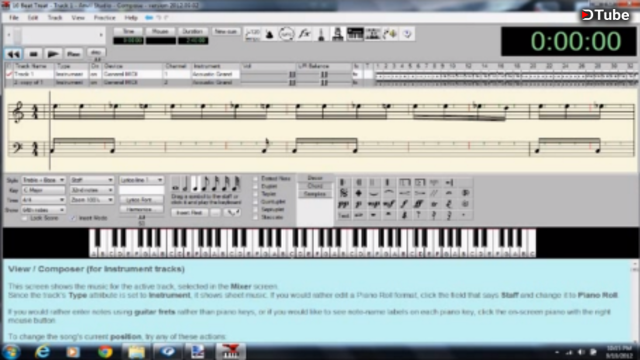The width and height of the screenshot is (640, 360).
Task: Select the coda sign symbol
Action: pyautogui.click(x=359, y=193)
